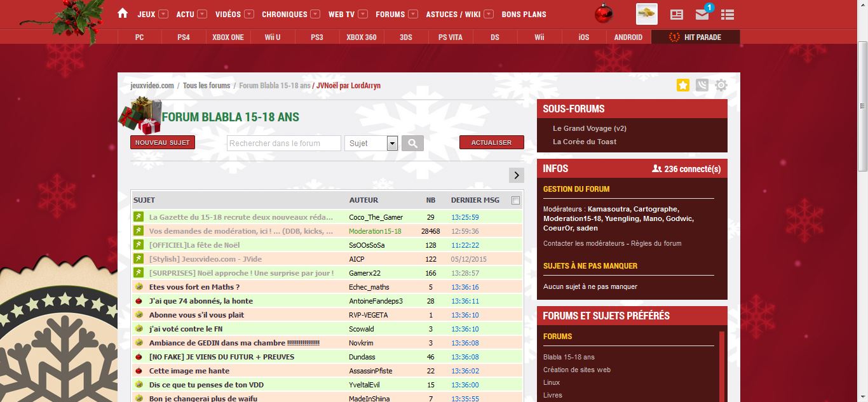Expand the CHRONIQUES menu dropdown arrow
The image size is (868, 402).
315,14
